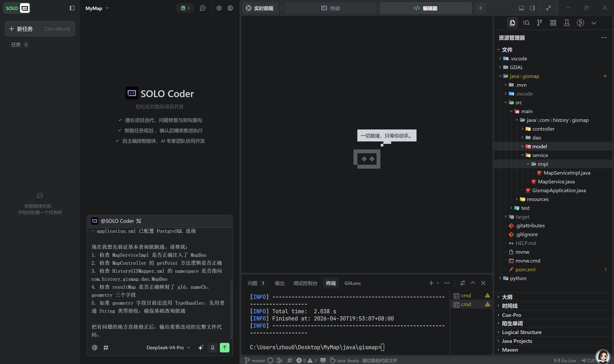The image size is (614, 364).
Task: Click Java: Ready status item
Action: point(345,361)
